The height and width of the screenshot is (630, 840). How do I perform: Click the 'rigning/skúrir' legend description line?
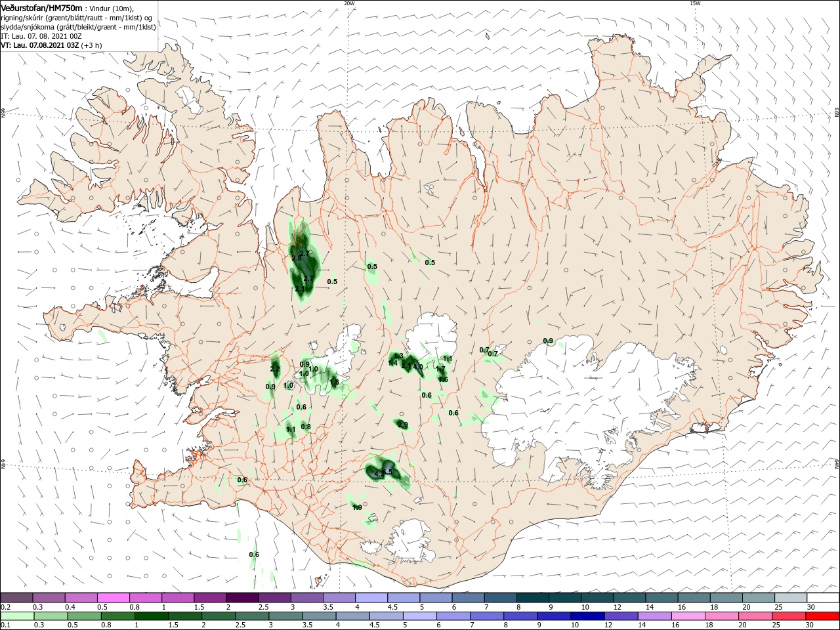[77, 18]
